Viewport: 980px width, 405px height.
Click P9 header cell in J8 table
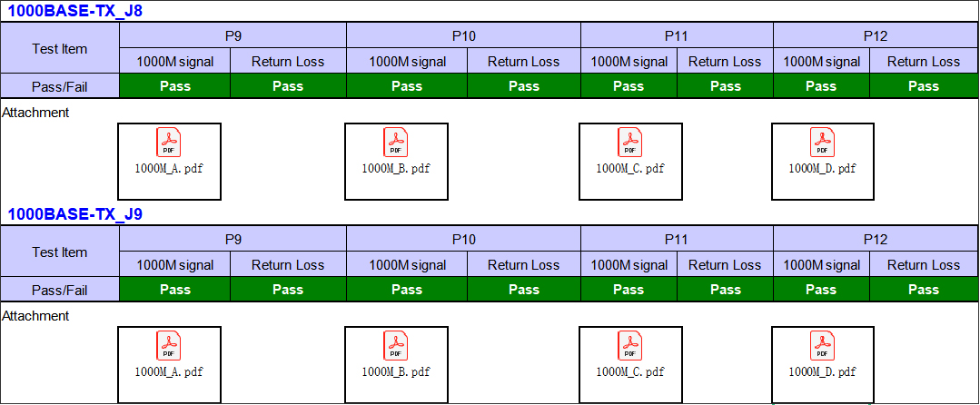(233, 36)
